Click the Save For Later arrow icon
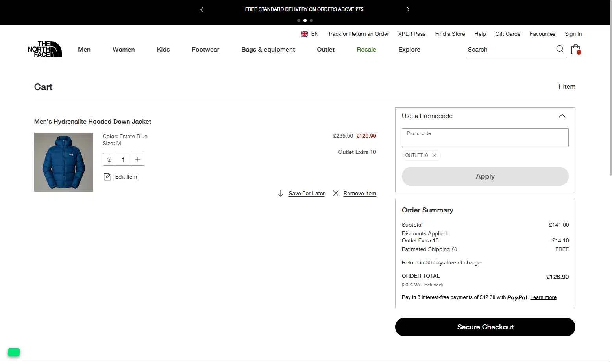This screenshot has height=364, width=612. pyautogui.click(x=281, y=193)
